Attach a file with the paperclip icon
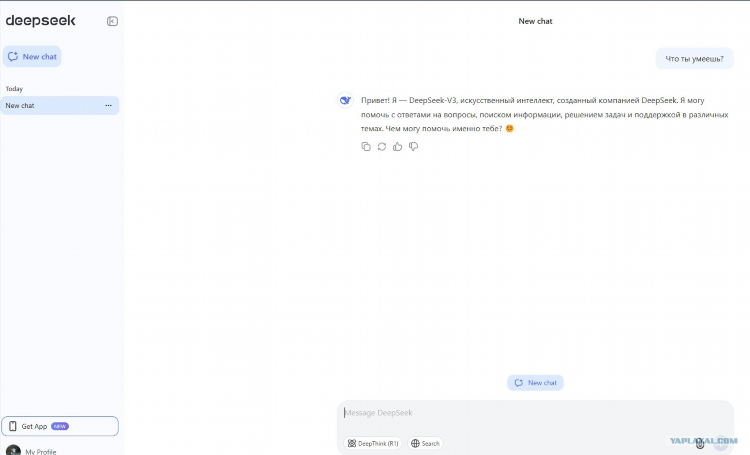750x455 pixels. [x=700, y=444]
